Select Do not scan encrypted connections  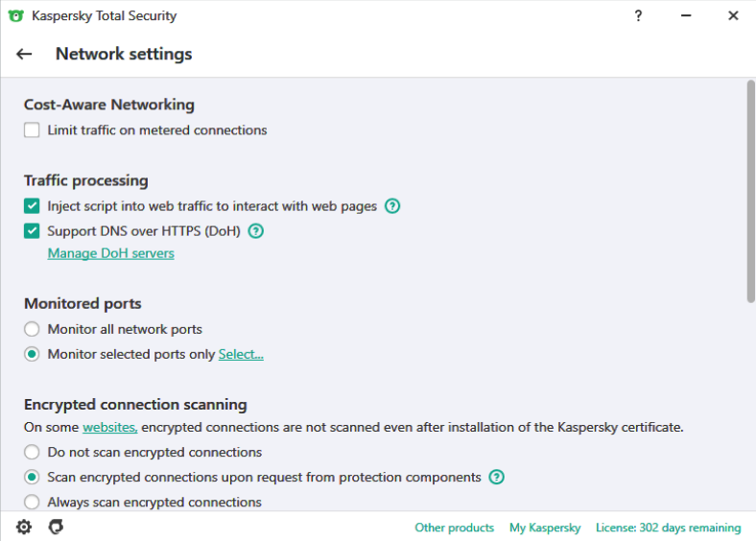tap(32, 453)
